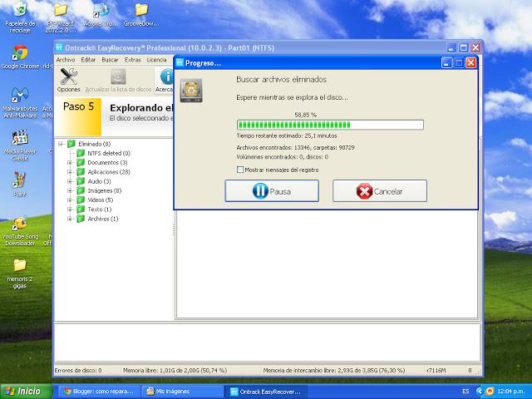The width and height of the screenshot is (532, 399).
Task: Open Papelera de reciclaje icon
Action: (18, 12)
